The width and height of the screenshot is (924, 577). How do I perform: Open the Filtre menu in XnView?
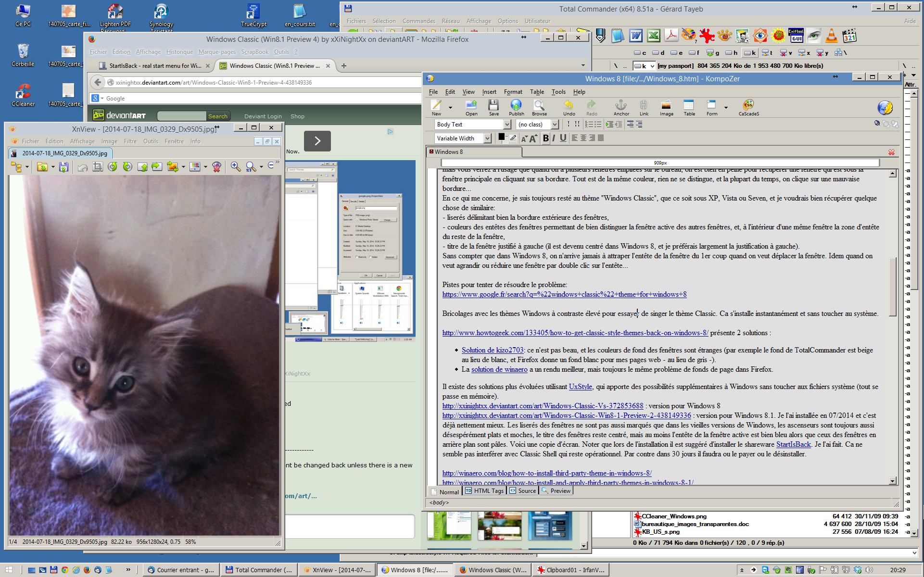click(x=130, y=141)
